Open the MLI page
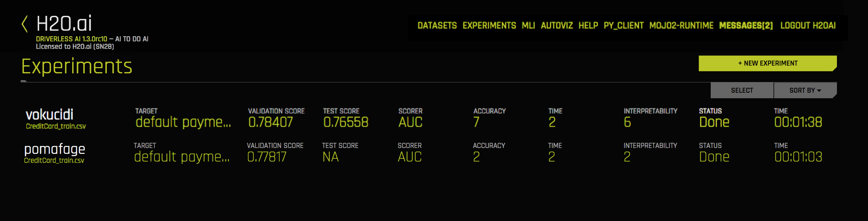The image size is (868, 221). point(528,26)
